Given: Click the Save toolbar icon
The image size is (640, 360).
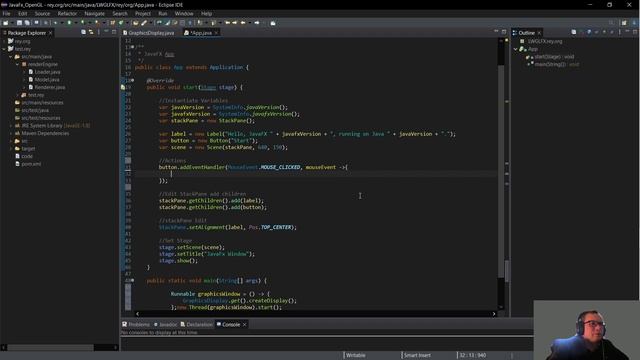Looking at the screenshot, I should click(19, 23).
